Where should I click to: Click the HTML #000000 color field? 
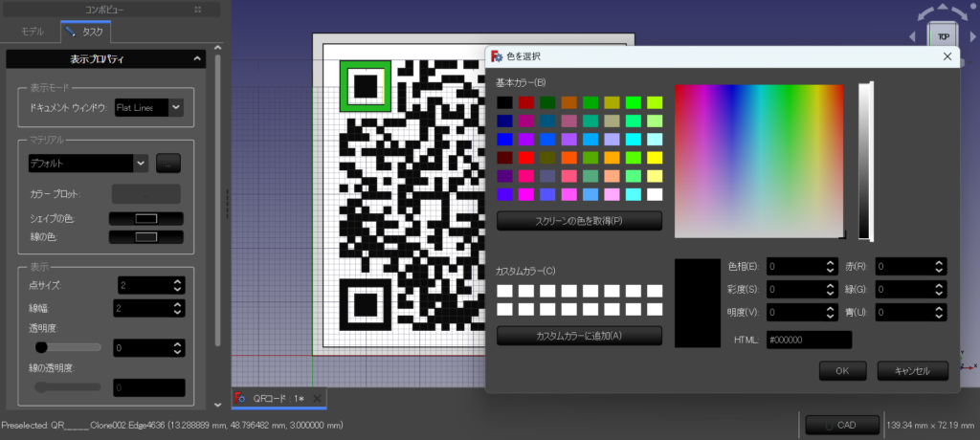tap(810, 340)
